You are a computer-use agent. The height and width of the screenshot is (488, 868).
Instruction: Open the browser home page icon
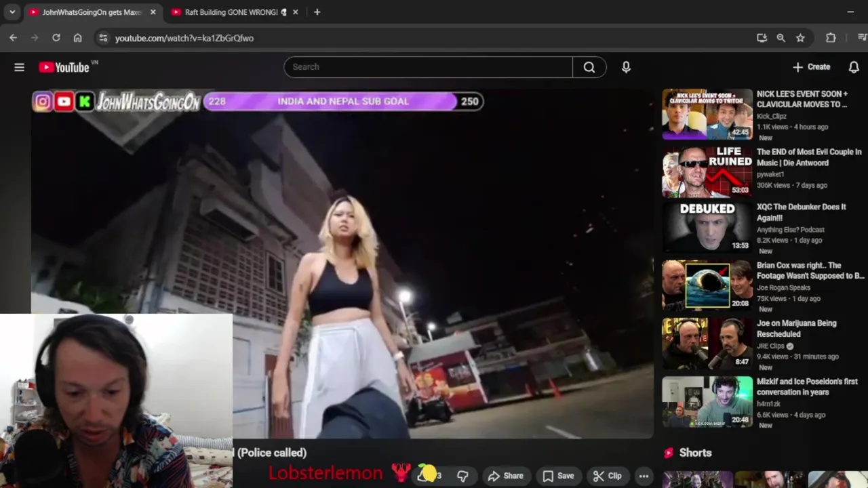pos(77,38)
